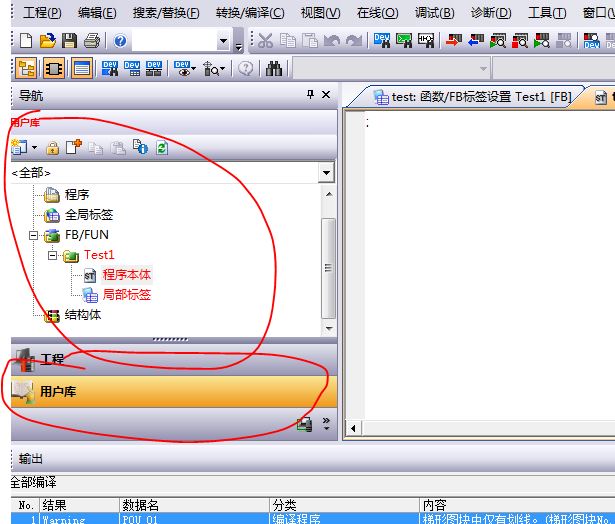
Task: Click the Save project disk icon
Action: click(69, 41)
